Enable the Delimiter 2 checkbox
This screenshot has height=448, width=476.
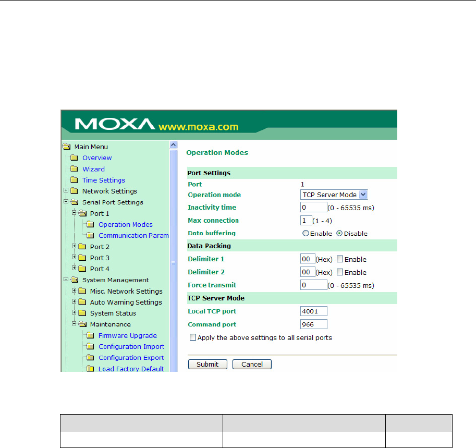[x=340, y=272]
